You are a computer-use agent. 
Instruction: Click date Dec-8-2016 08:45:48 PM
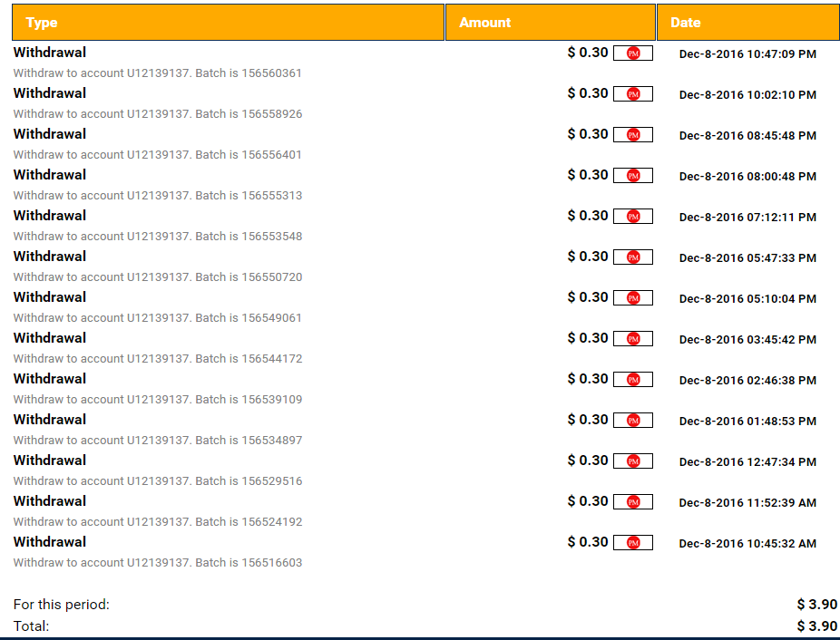747,135
